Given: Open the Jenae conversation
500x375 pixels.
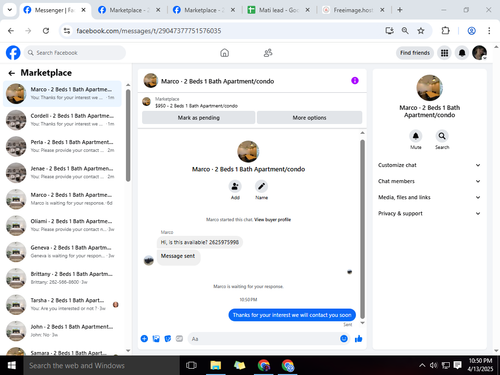Looking at the screenshot, I should (62, 173).
